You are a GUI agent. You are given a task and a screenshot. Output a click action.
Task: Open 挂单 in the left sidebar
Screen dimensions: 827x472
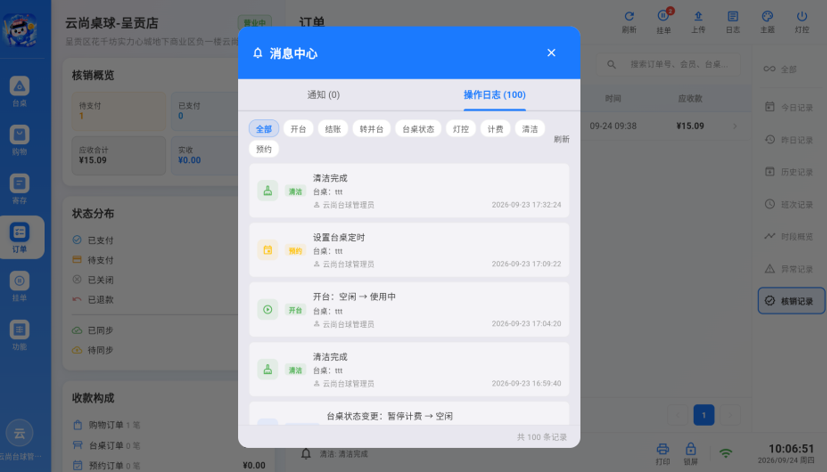coord(20,286)
